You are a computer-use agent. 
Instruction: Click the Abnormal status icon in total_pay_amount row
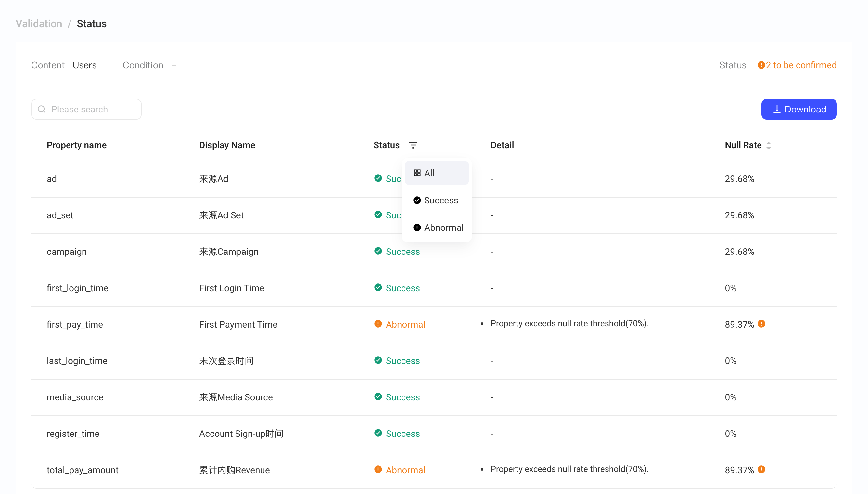(x=378, y=469)
